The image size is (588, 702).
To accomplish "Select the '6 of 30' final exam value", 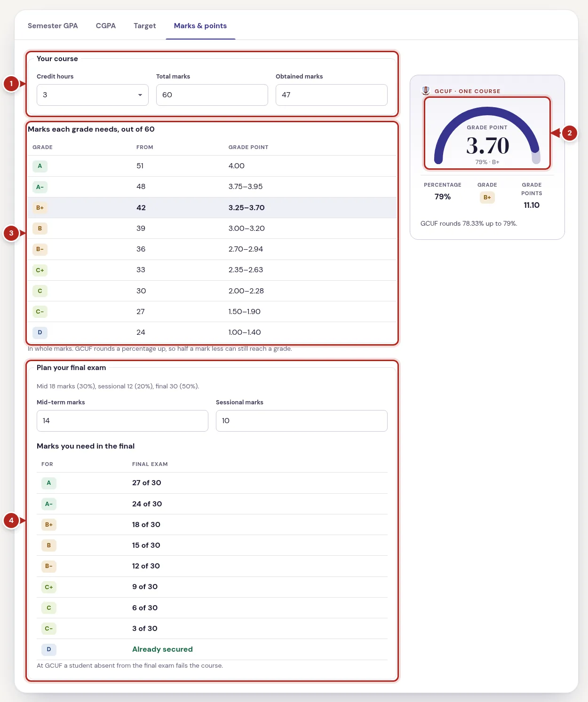I will click(x=145, y=608).
